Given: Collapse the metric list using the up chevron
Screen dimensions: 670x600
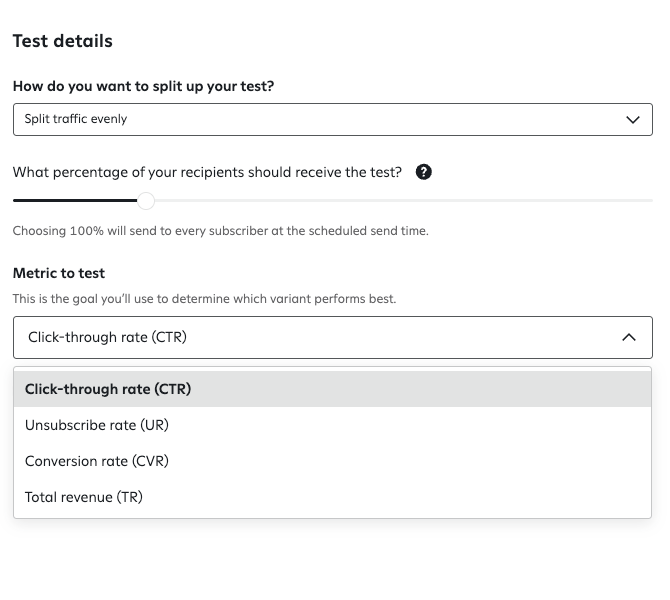Looking at the screenshot, I should pyautogui.click(x=629, y=338).
